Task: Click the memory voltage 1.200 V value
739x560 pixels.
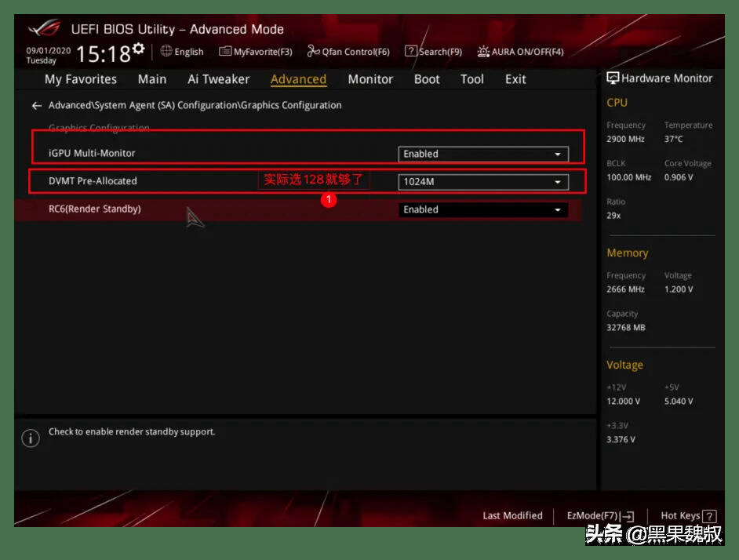Action: 679,289
